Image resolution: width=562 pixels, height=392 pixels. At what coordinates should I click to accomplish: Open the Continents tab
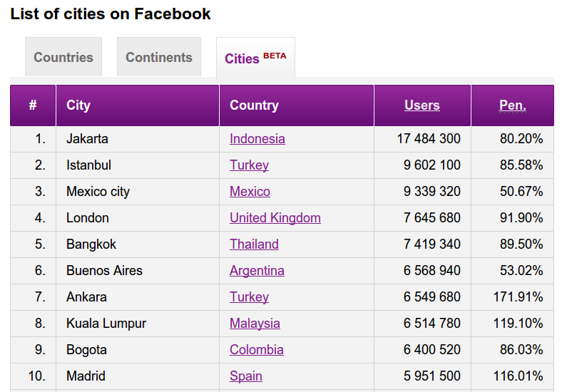(159, 58)
